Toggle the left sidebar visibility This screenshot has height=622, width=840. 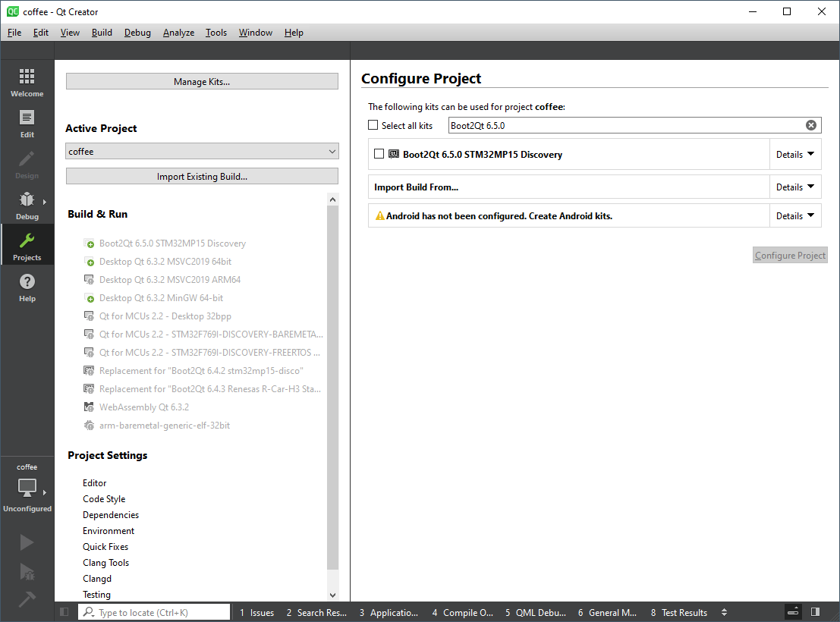[64, 612]
